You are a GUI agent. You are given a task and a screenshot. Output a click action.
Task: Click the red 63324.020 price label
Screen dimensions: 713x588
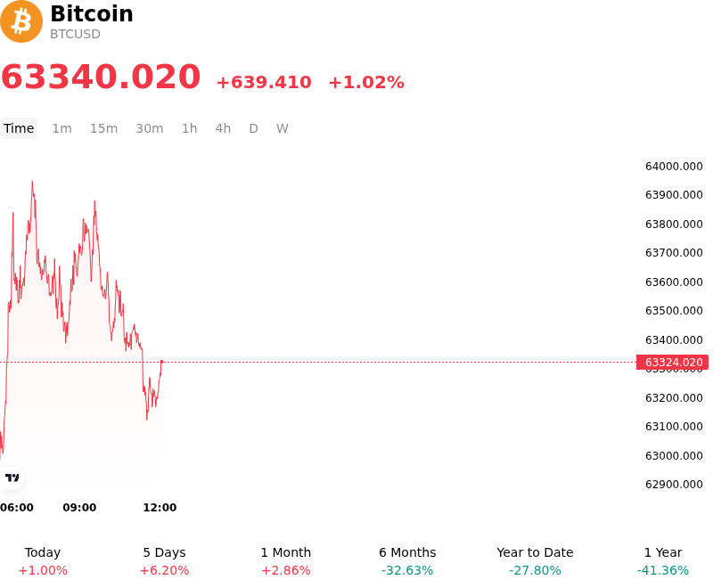(x=672, y=363)
